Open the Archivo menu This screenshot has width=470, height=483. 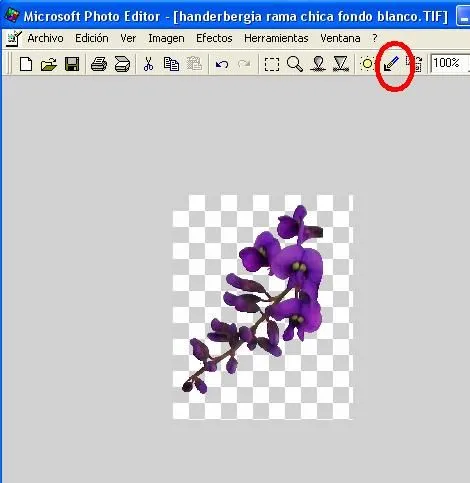tap(45, 38)
